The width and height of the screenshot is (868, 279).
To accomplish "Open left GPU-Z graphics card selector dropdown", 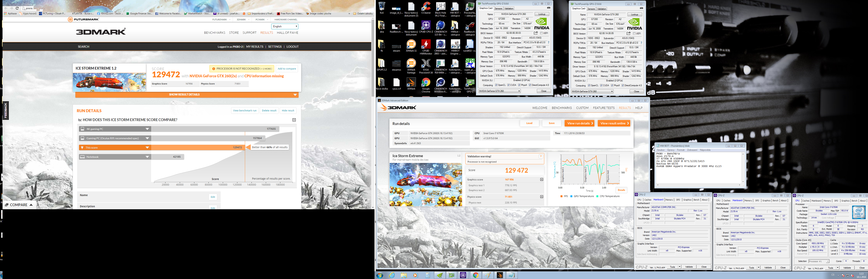I will click(499, 91).
